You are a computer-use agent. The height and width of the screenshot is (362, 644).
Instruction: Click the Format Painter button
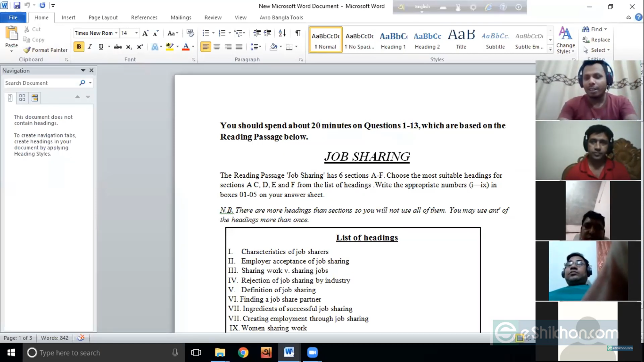coord(46,50)
